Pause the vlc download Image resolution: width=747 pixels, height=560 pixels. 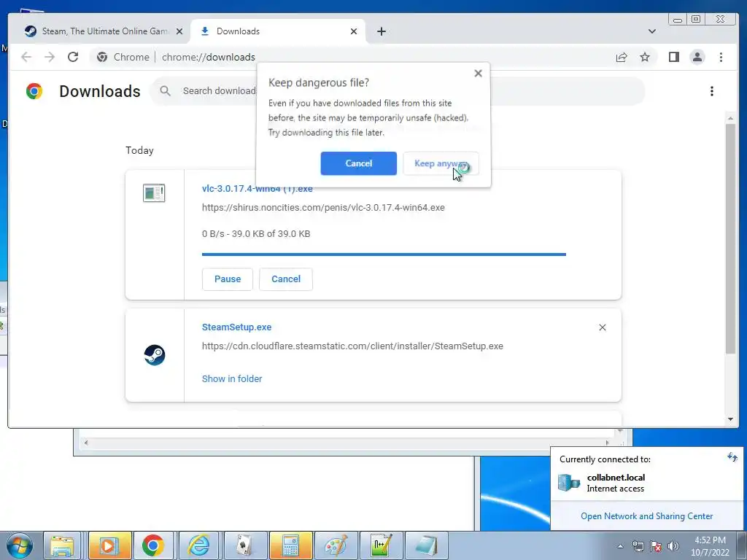tap(228, 279)
